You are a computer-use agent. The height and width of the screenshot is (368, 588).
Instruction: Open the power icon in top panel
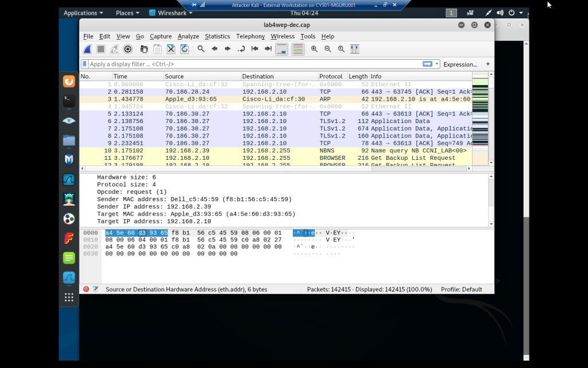click(512, 13)
